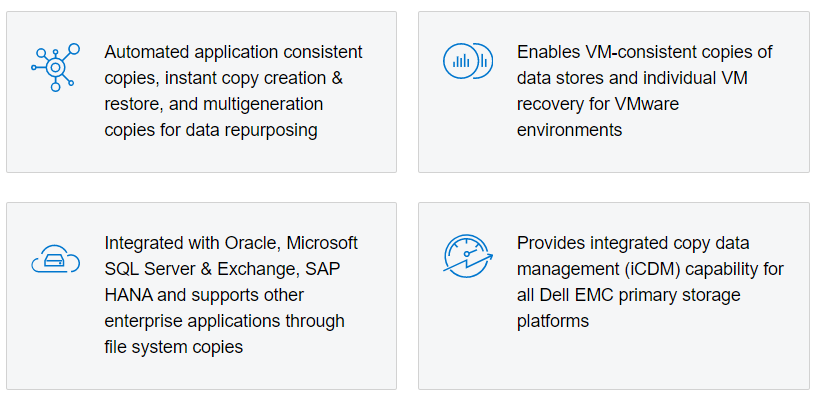This screenshot has width=815, height=399.
Task: Click 'copies for data repurposing' text
Action: 211,130
